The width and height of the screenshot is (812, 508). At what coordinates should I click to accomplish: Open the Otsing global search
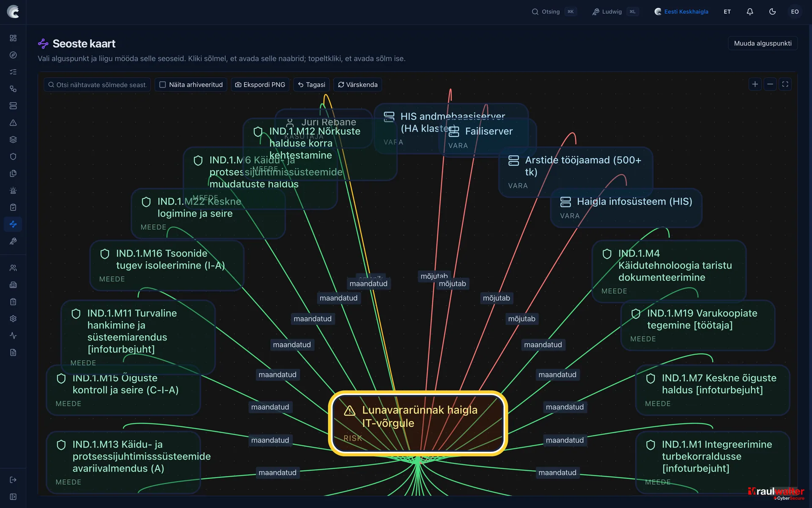click(553, 12)
